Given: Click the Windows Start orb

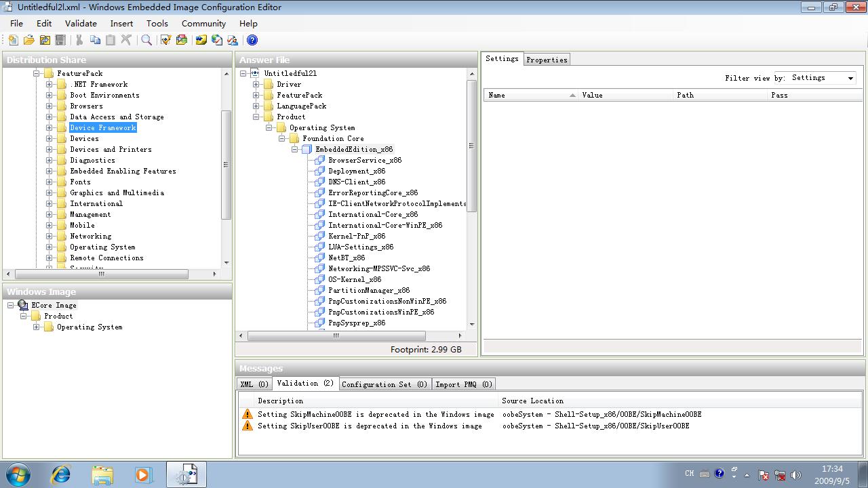Looking at the screenshot, I should tap(18, 474).
